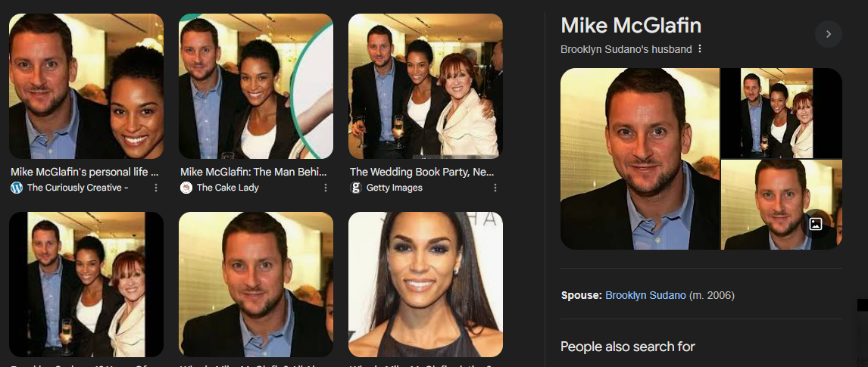Expand the knowledge panel with the chevron arrow
Image resolution: width=868 pixels, height=367 pixels.
828,34
